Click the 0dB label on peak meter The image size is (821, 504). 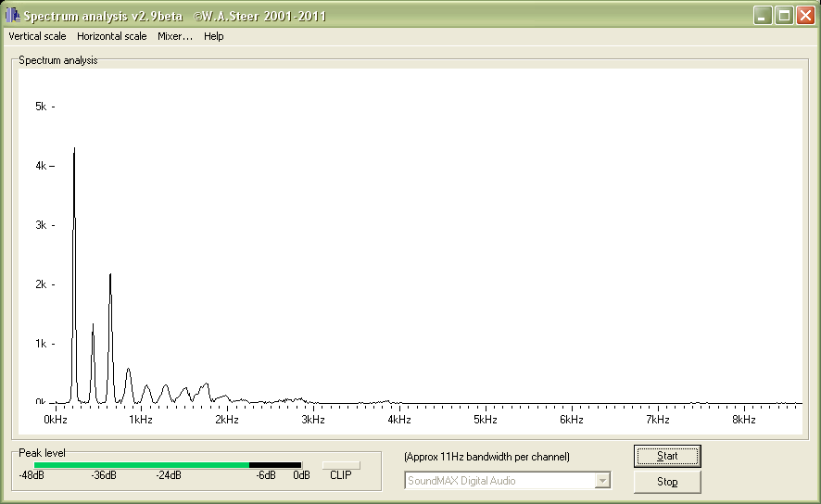pyautogui.click(x=301, y=475)
